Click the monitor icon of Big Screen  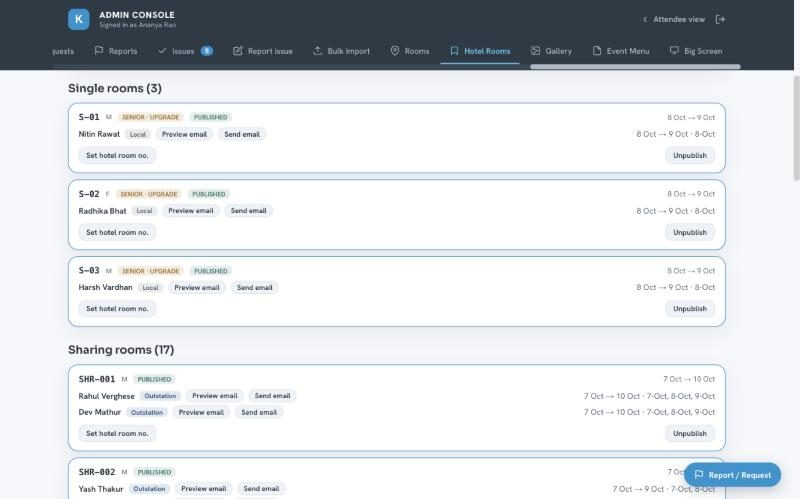click(x=674, y=51)
